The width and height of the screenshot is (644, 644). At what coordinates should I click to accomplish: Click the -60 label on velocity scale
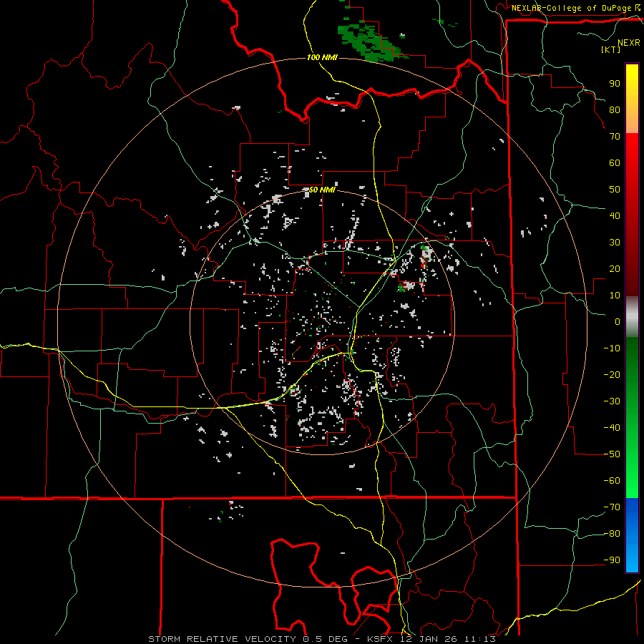(612, 481)
